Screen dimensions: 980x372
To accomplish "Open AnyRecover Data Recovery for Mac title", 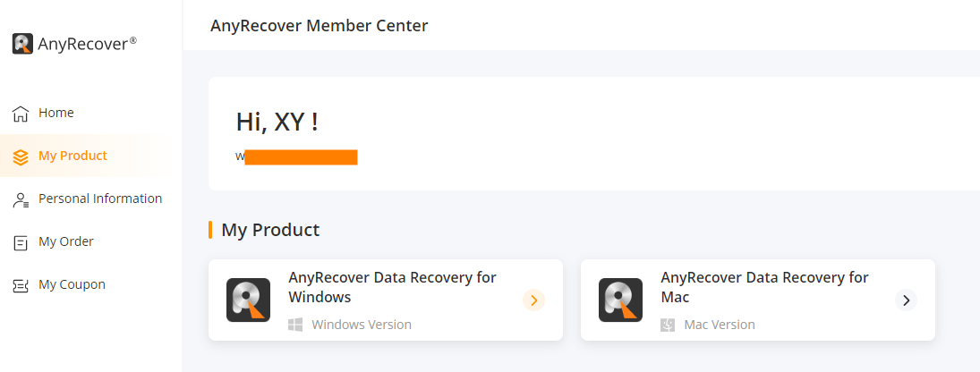I will [765, 287].
